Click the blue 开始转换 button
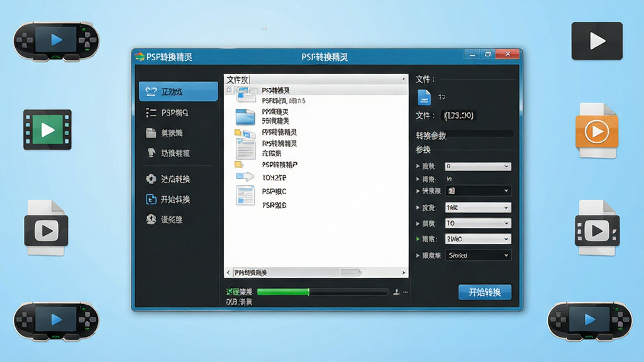Viewport: 644px width, 362px height. [485, 292]
